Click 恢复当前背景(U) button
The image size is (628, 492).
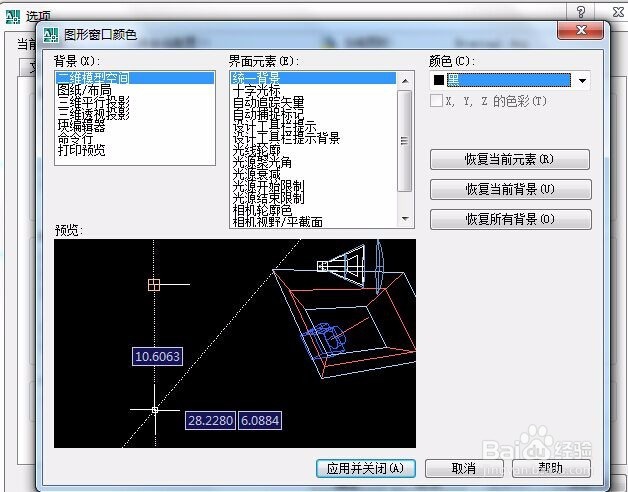click(511, 189)
